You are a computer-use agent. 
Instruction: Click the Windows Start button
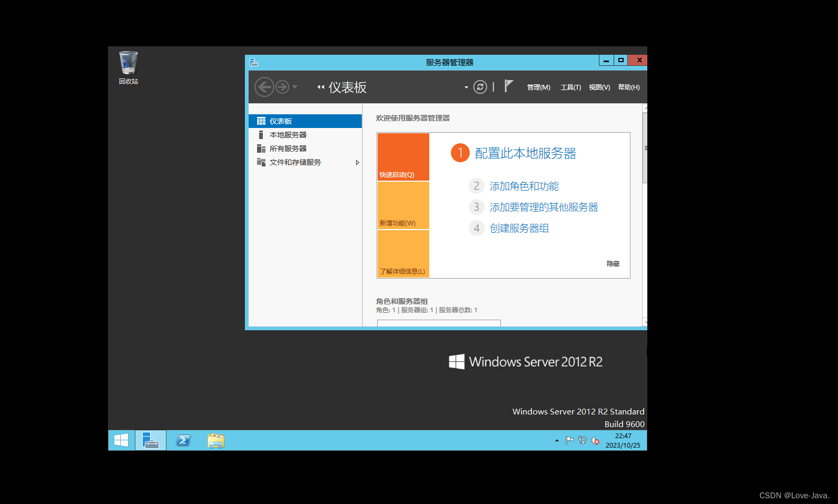point(121,440)
